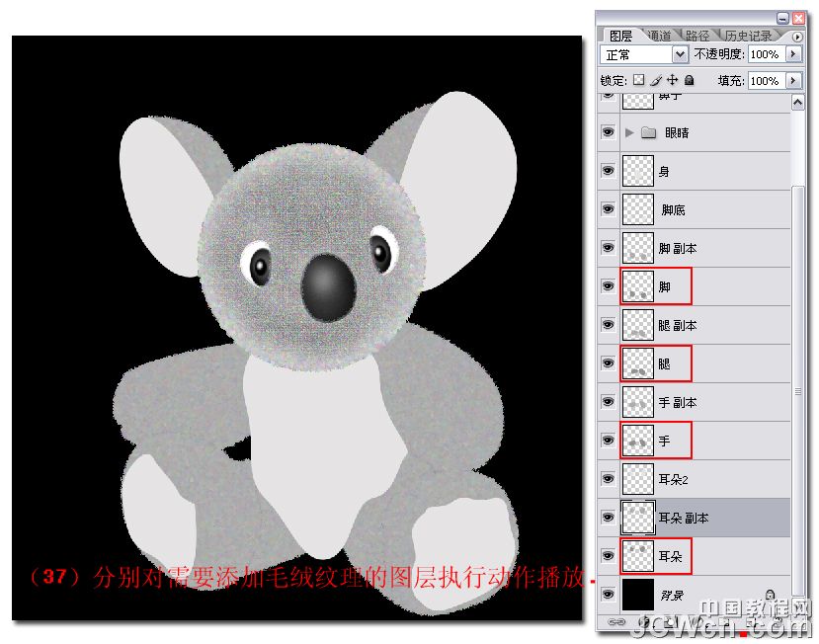This screenshot has width=819, height=644.
Task: Select the highlighted 耳朵 副本 layer name
Action: (x=684, y=519)
